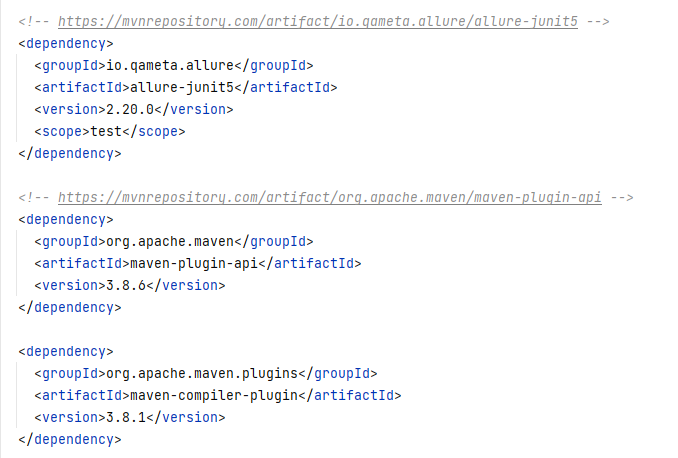Open the allure-junit5 mvnrepository link
Image resolution: width=678 pixels, height=458 pixels.
317,22
